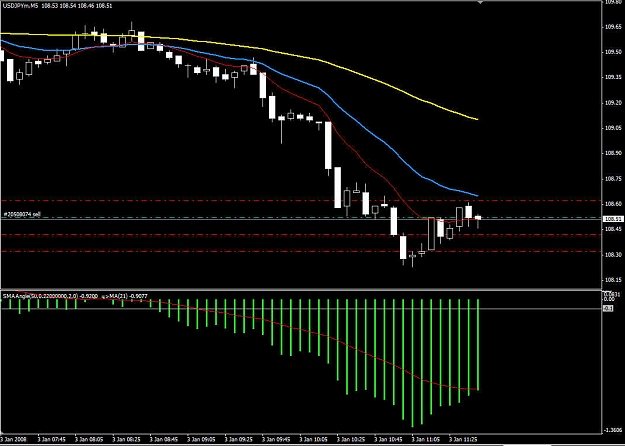Click the 108.60 price axis label

[x=614, y=204]
